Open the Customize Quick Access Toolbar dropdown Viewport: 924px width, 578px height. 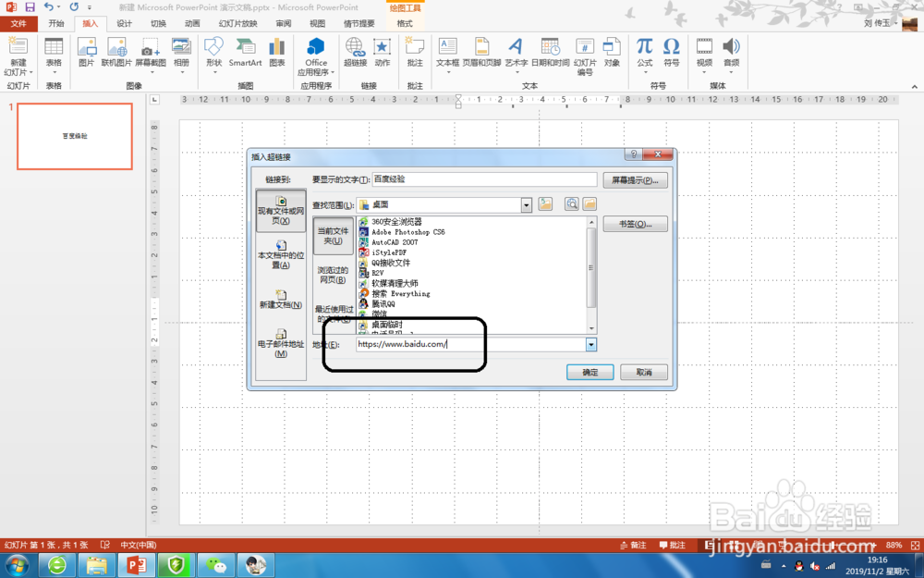[x=90, y=7]
